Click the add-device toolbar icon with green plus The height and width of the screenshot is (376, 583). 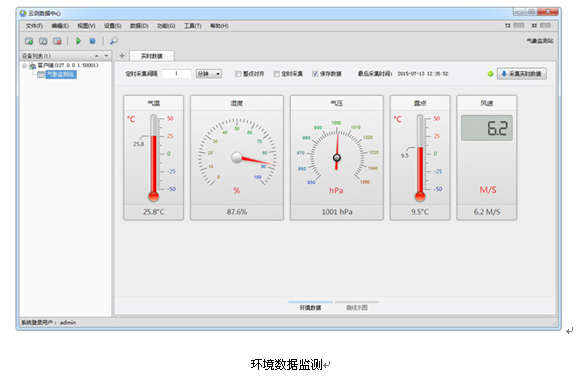coord(29,41)
